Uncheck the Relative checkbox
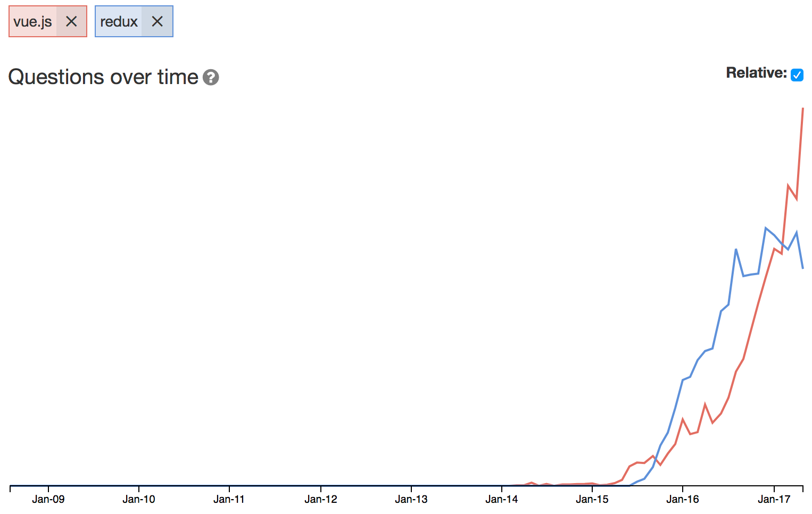The width and height of the screenshot is (812, 514). [797, 75]
